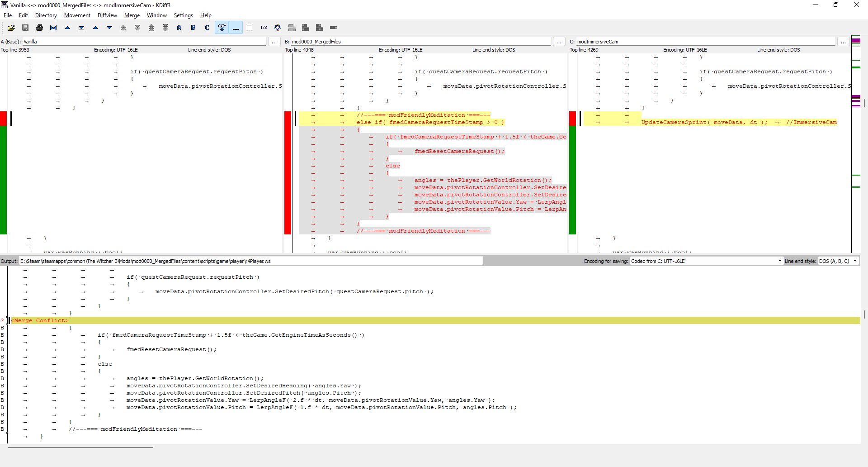This screenshot has width=868, height=467.
Task: Toggle the last toolbar split-bar icon
Action: pyautogui.click(x=334, y=28)
